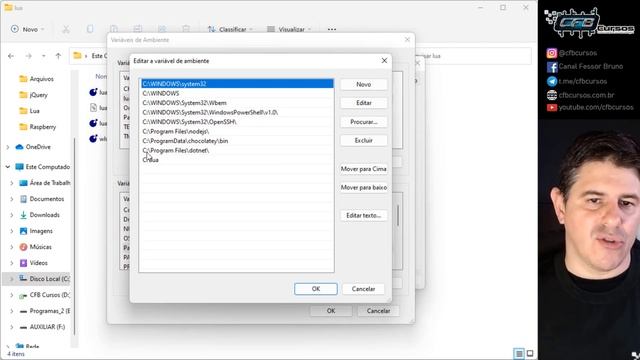The width and height of the screenshot is (640, 360).
Task: Go forward in File Explorer
Action: point(28,56)
